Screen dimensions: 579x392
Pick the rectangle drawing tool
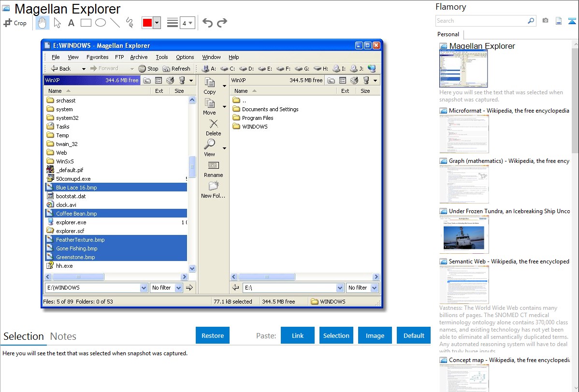coord(86,23)
